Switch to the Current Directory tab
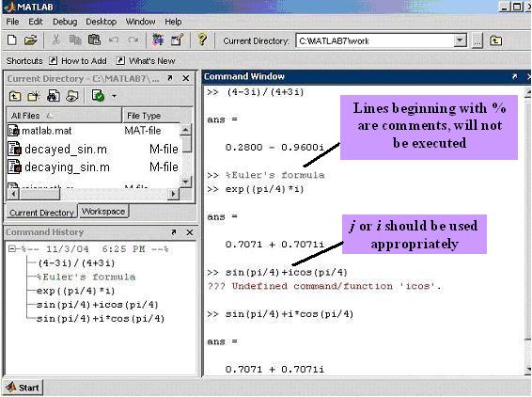 [41, 213]
